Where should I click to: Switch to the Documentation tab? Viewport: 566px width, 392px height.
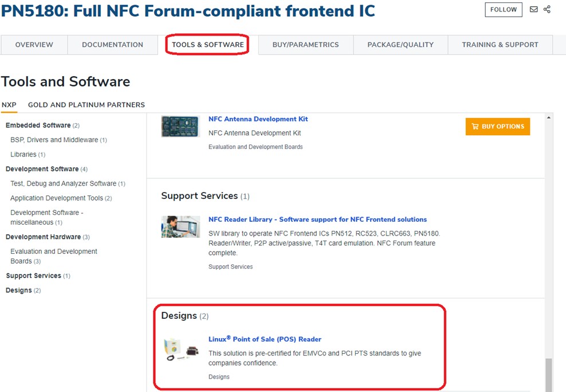coord(112,45)
